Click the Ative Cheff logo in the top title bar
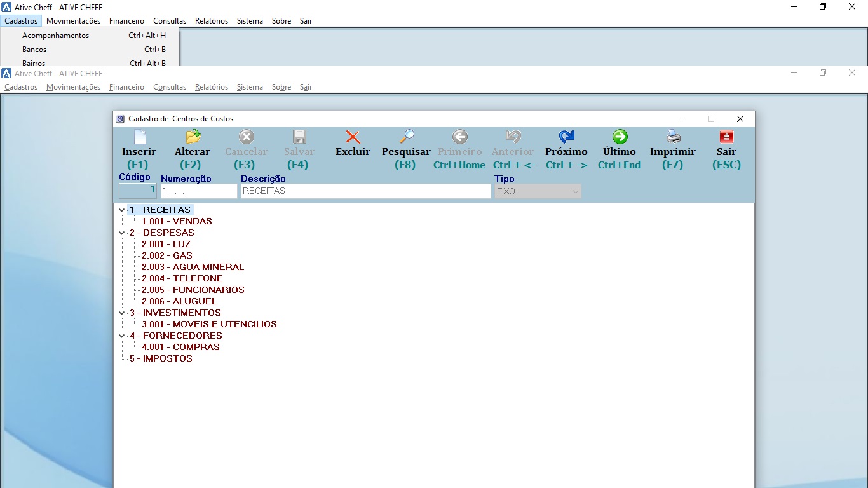The height and width of the screenshot is (488, 868). point(7,7)
